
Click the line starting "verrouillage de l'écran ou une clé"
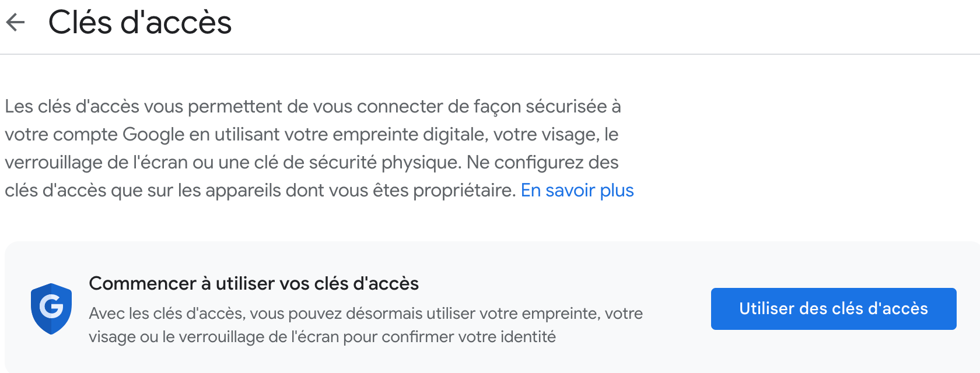coord(311,163)
